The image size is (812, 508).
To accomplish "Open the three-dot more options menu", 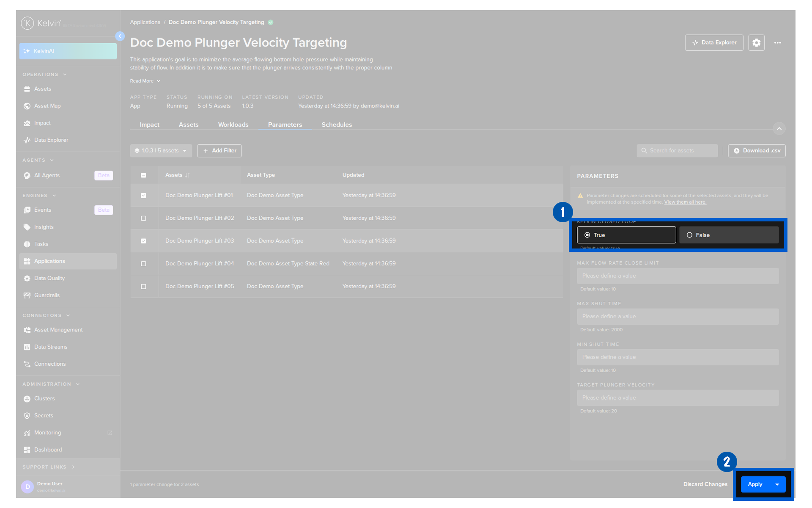I will [777, 43].
